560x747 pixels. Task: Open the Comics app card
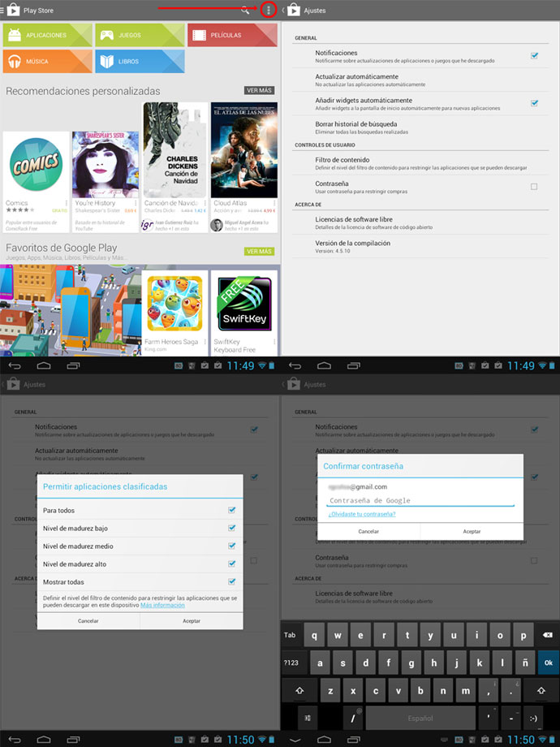point(37,182)
